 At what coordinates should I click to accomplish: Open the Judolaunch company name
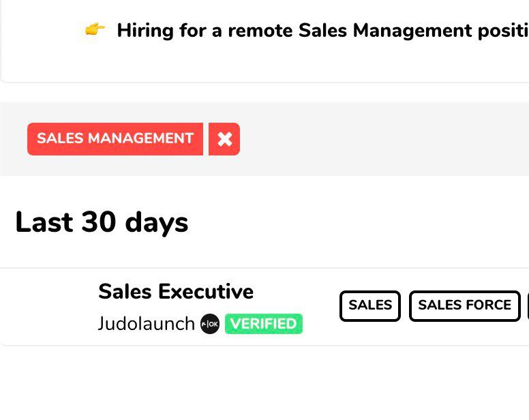coord(147,324)
